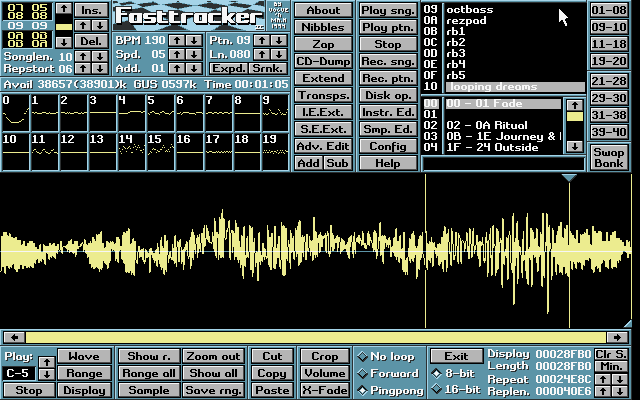The height and width of the screenshot is (400, 640).
Task: Click Play ptn. button
Action: [x=388, y=27]
